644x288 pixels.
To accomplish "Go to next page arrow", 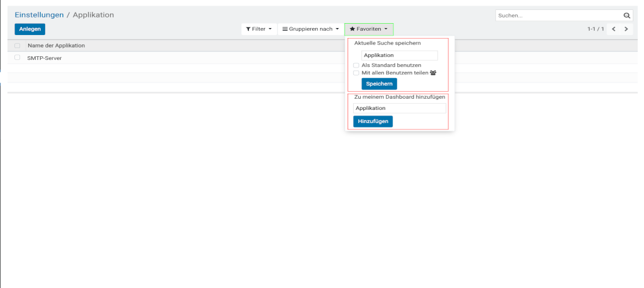I will pyautogui.click(x=626, y=29).
